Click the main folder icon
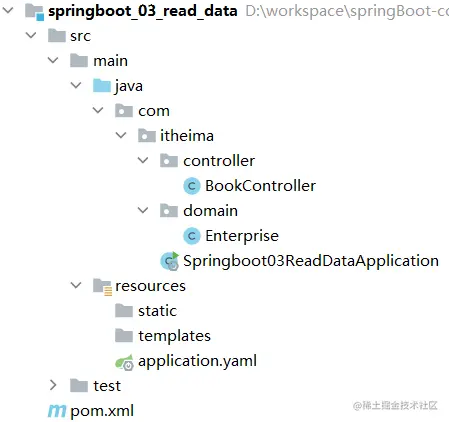The image size is (449, 422). pyautogui.click(x=79, y=61)
